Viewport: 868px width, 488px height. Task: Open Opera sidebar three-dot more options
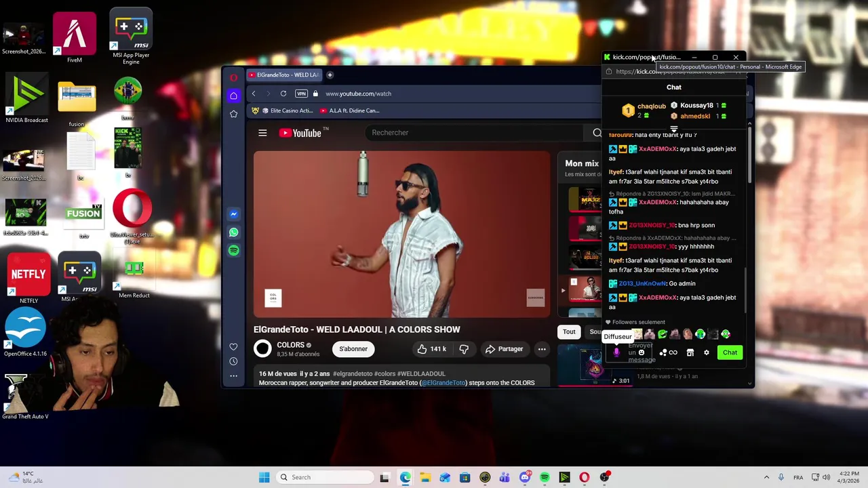click(233, 375)
